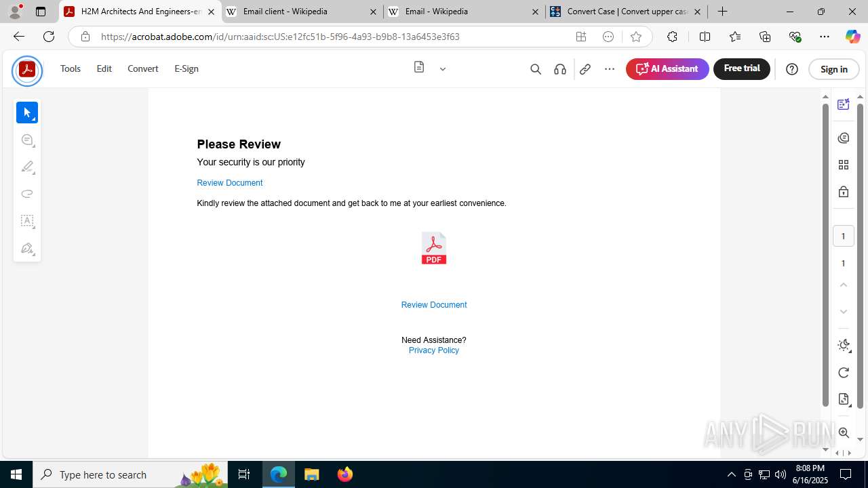Click the red PDF file icon
This screenshot has width=868, height=488.
pyautogui.click(x=434, y=248)
